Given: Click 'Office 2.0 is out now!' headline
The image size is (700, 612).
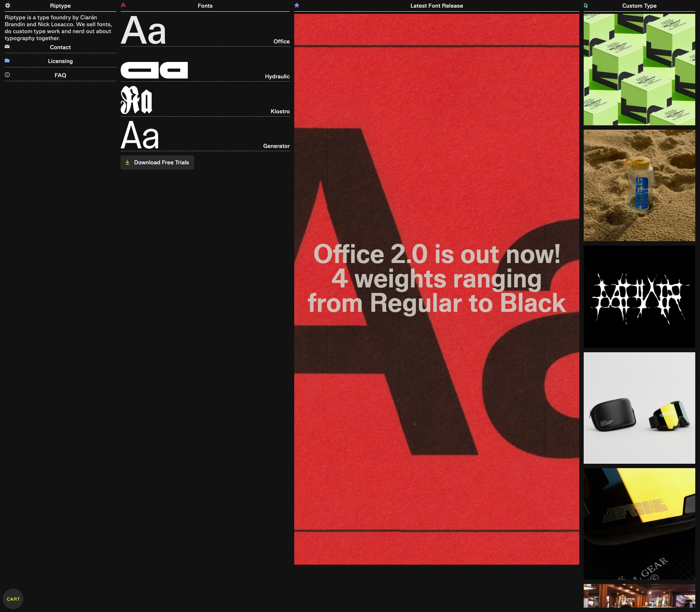Looking at the screenshot, I should coord(437,254).
